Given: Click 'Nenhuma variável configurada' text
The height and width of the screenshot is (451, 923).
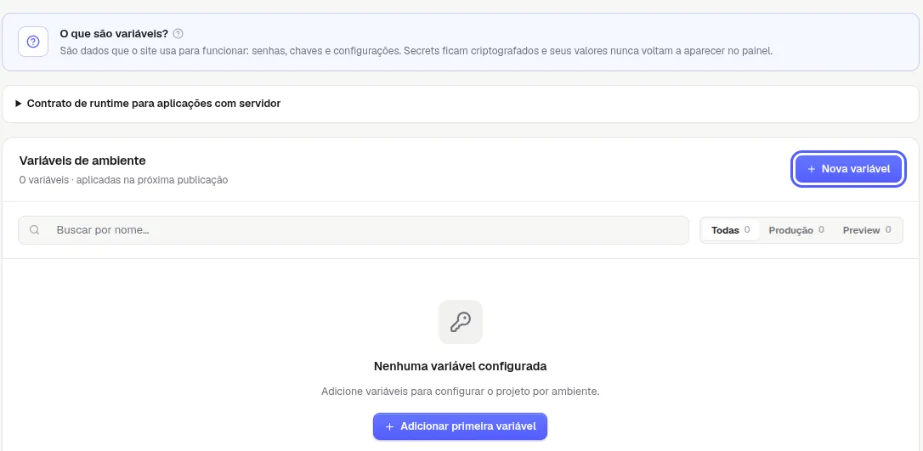Looking at the screenshot, I should click(x=460, y=366).
